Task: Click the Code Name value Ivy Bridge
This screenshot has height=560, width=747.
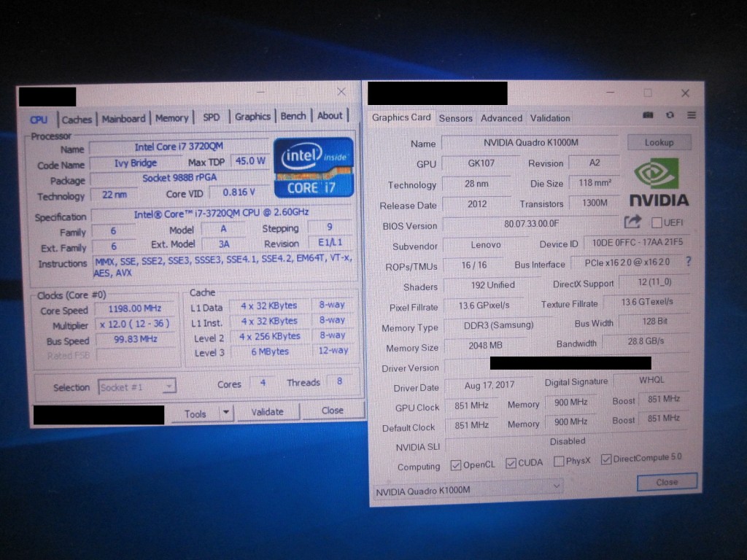Action: (x=135, y=163)
